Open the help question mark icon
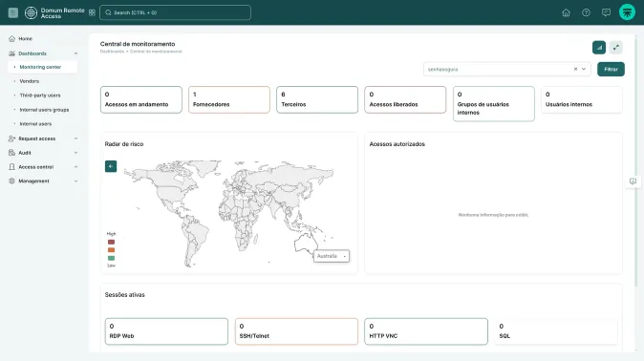This screenshot has width=644, height=361. (x=586, y=12)
